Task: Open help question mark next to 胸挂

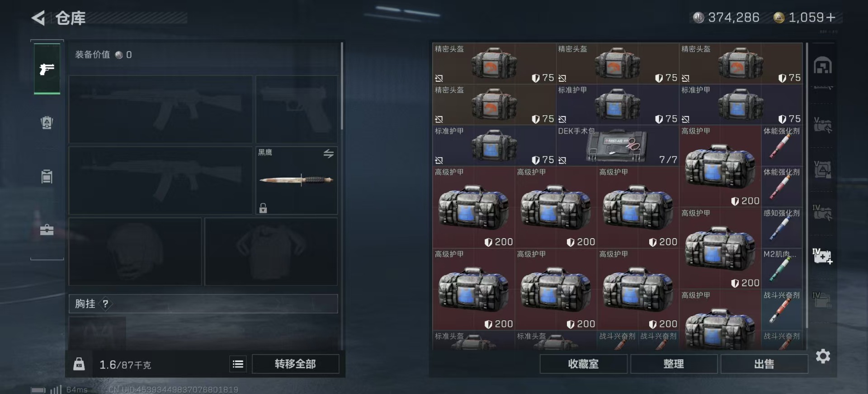Action: click(105, 304)
